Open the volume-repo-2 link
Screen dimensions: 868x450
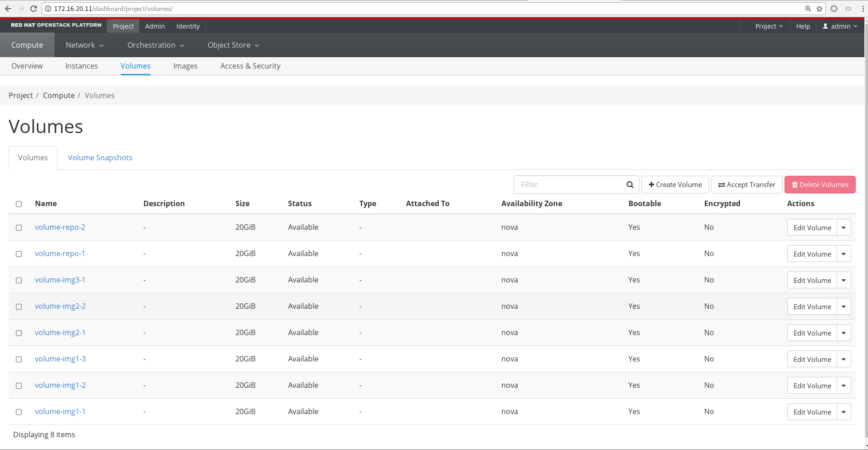tap(60, 227)
